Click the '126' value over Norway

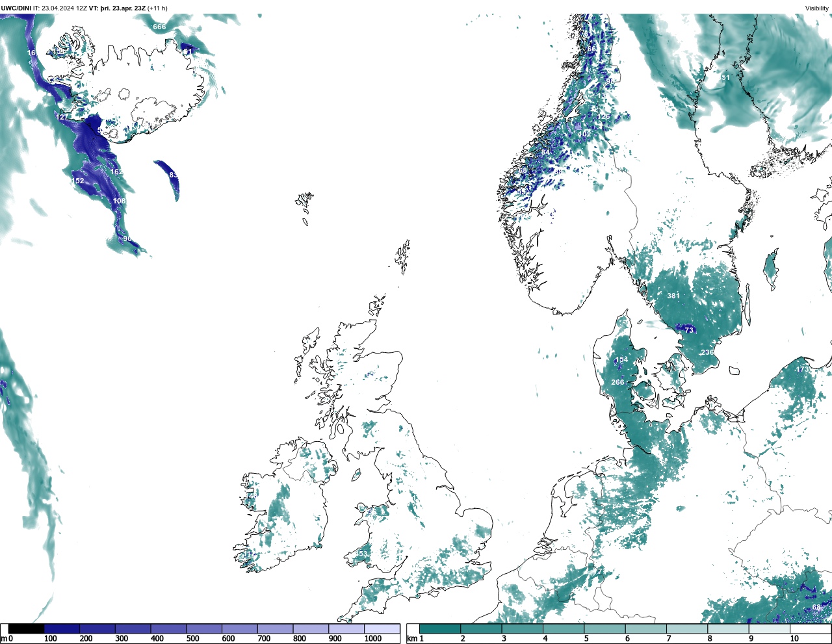click(604, 117)
